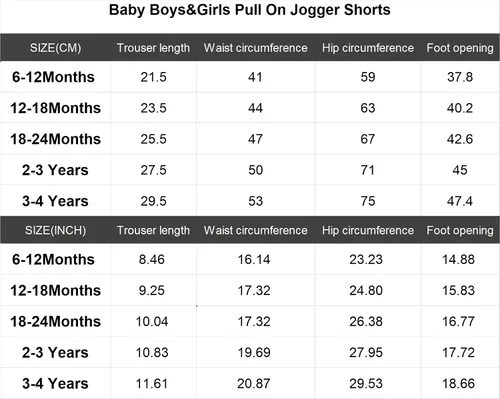
Task: Click the hip circumference value 26.38
Action: 366,321
